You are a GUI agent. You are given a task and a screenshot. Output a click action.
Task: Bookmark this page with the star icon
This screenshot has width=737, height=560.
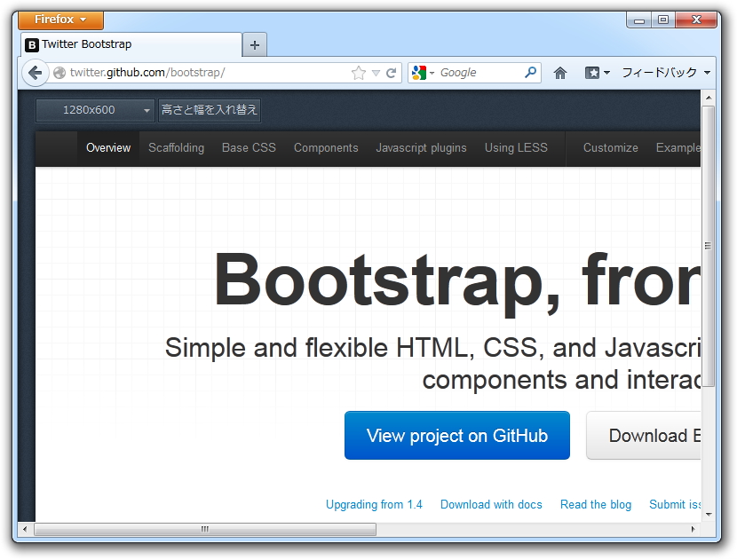click(x=358, y=73)
